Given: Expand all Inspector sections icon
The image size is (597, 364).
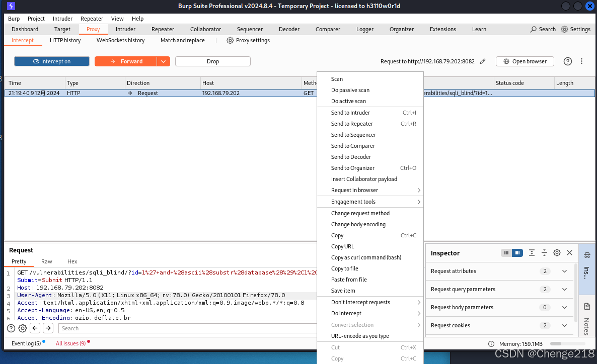Looking at the screenshot, I should point(532,252).
